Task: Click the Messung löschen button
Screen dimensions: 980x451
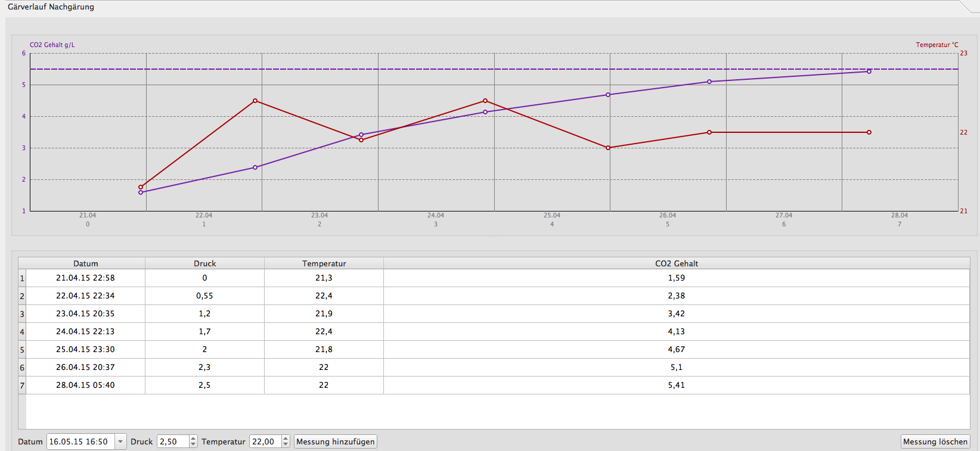Action: pos(935,441)
